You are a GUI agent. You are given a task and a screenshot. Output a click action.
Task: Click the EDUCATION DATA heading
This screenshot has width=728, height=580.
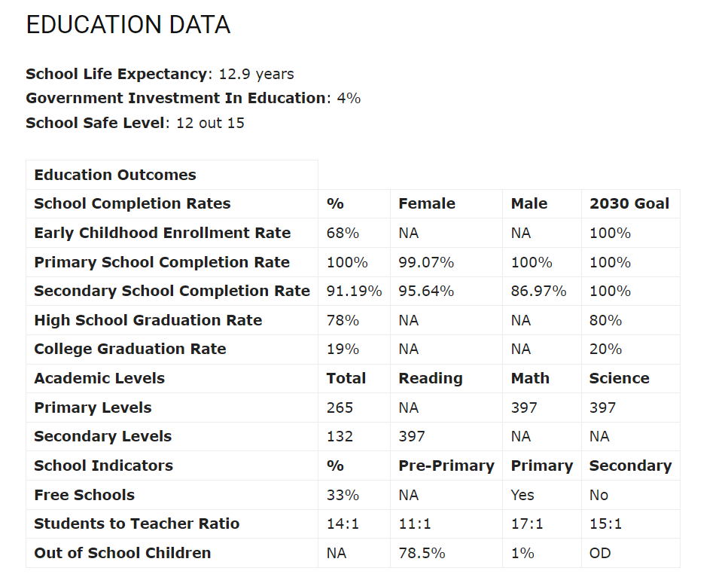tap(128, 25)
